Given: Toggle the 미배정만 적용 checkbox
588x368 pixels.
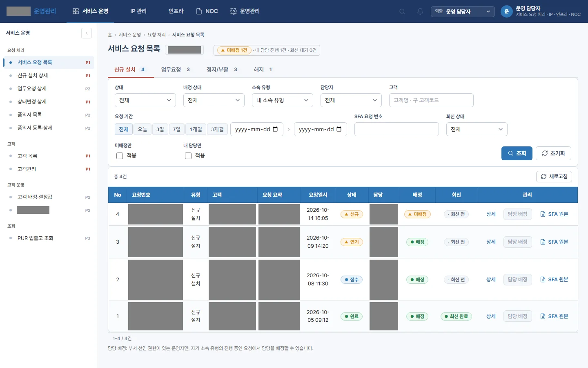Looking at the screenshot, I should click(x=120, y=156).
